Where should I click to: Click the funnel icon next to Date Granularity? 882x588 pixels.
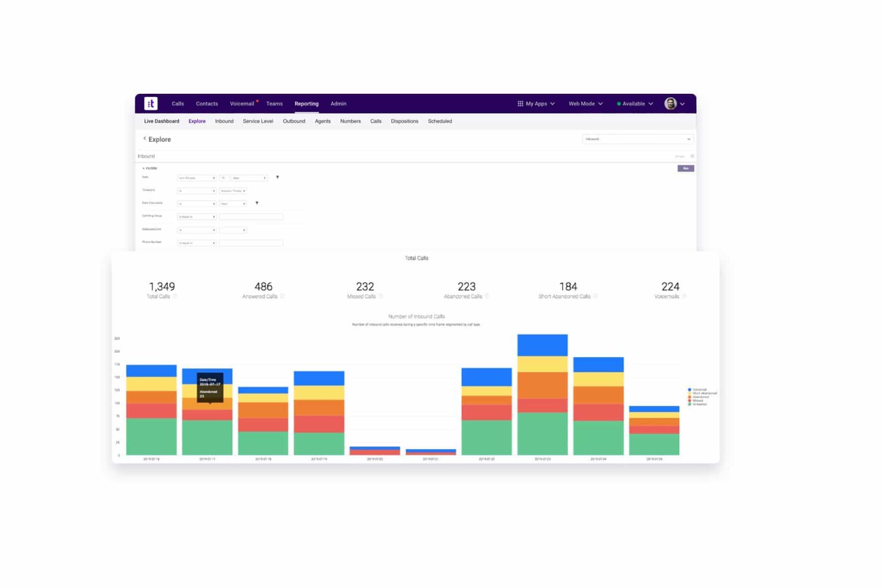coord(258,203)
